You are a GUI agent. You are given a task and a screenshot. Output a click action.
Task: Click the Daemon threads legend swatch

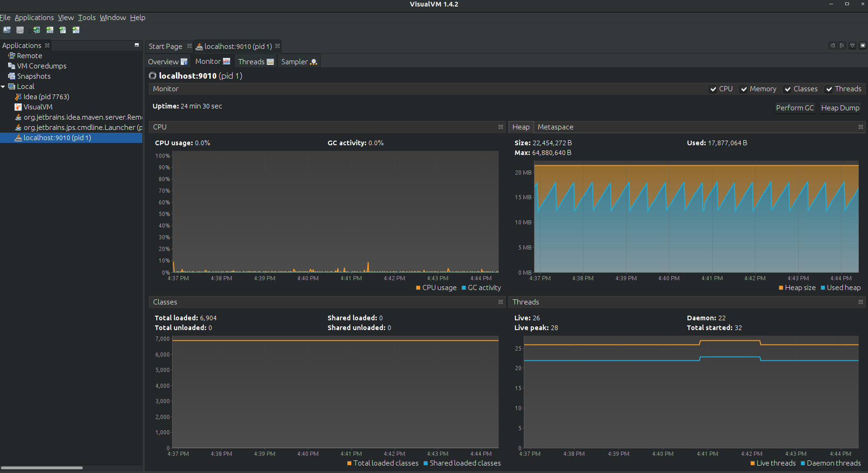803,464
